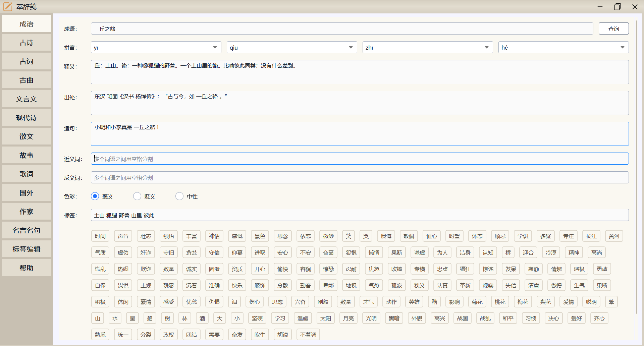The image size is (644, 346).
Task: Choose the 认真 tag
Action: 442,285
